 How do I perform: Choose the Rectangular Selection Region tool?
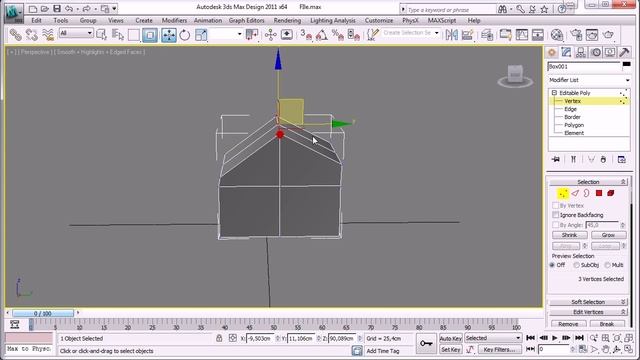133,35
